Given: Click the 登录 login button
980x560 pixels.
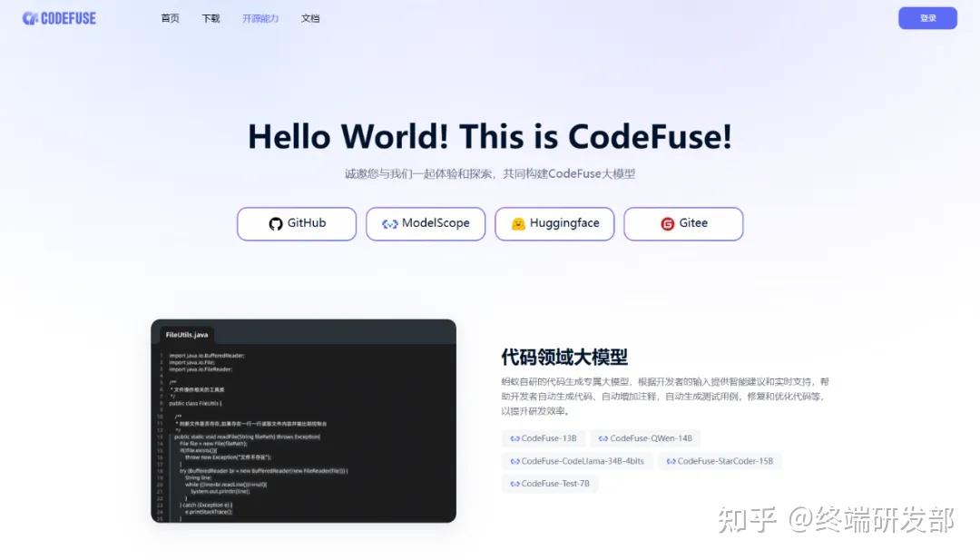Looking at the screenshot, I should coord(927,18).
